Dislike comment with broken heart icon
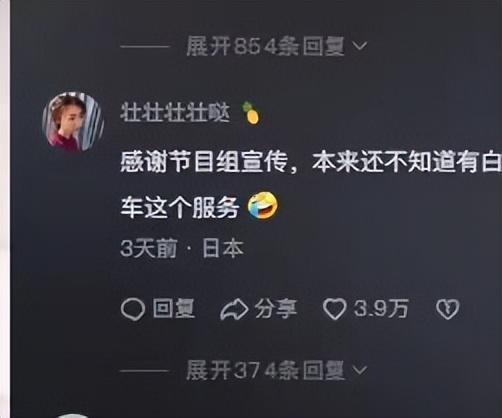 coord(448,309)
